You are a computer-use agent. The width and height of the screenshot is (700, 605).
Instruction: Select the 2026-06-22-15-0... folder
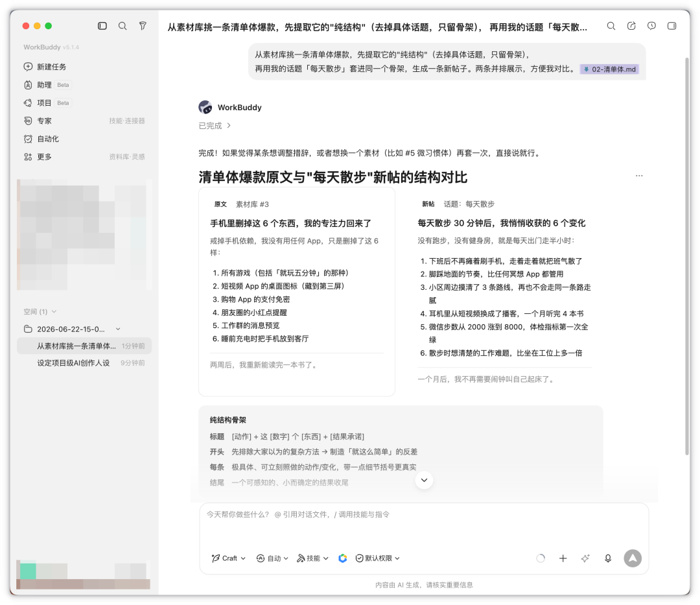pos(71,329)
